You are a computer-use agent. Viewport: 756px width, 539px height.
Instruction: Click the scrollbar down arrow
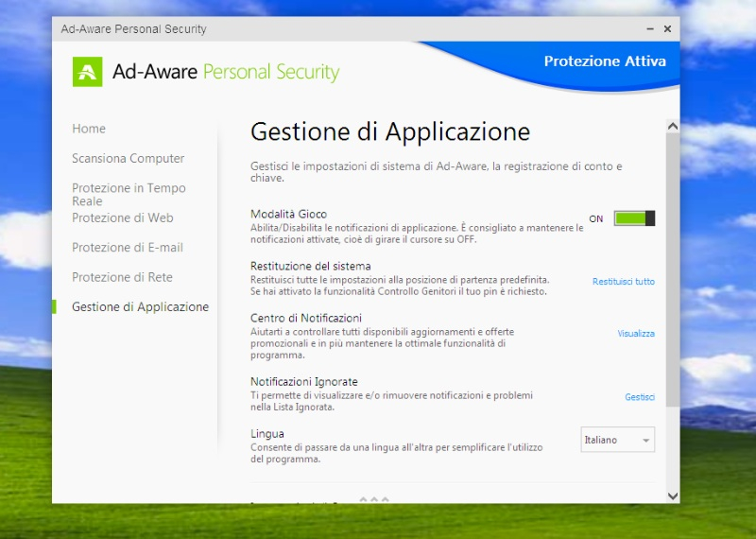point(672,496)
